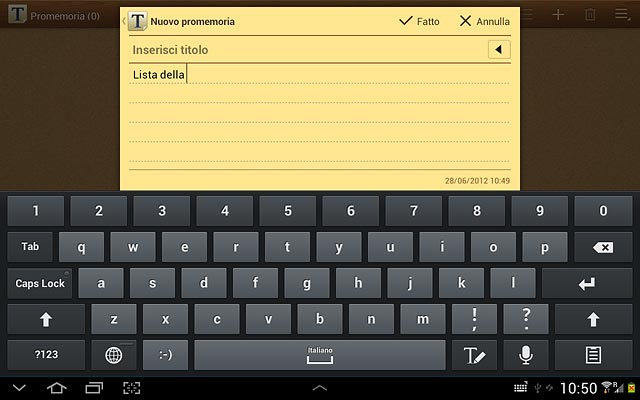
Task: Tap the Inserisci titolo field
Action: click(308, 50)
